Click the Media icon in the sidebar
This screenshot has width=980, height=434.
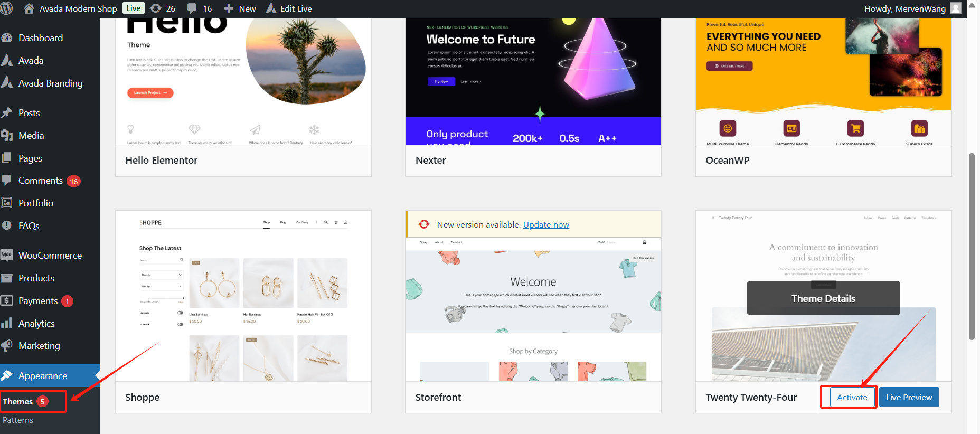[7, 136]
